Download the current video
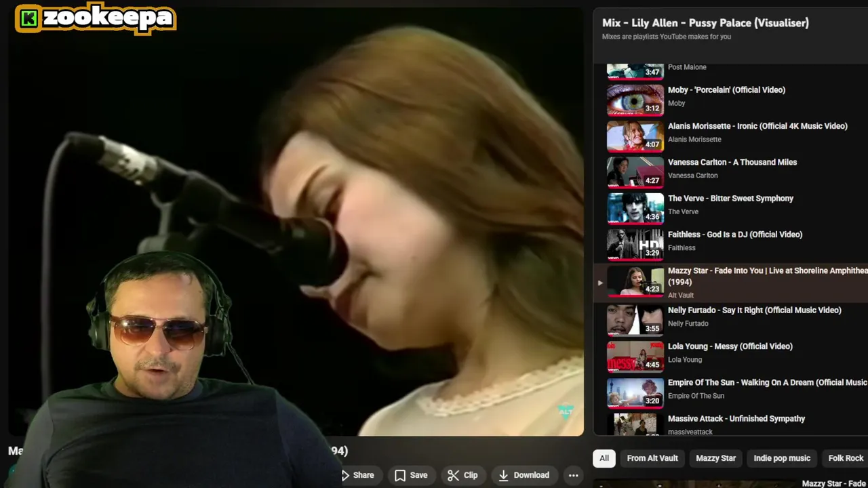 point(524,475)
